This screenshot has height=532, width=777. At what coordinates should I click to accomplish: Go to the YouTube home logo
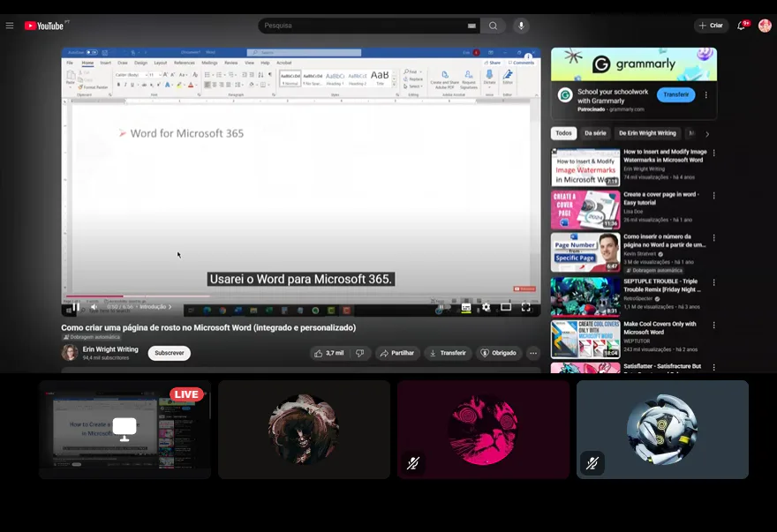(45, 26)
